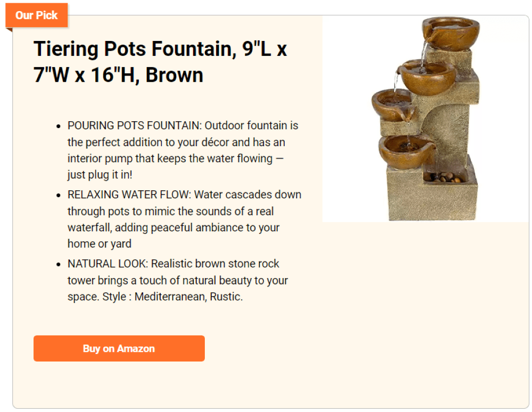Click the '7"W x 16"H, Brown' title line
This screenshot has width=532, height=412.
click(119, 75)
